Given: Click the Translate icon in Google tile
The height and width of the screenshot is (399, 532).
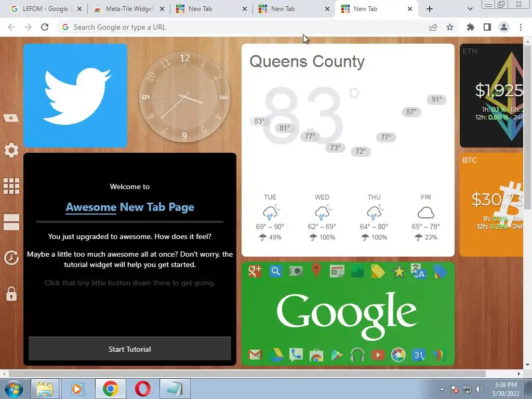Looking at the screenshot, I should tap(418, 271).
